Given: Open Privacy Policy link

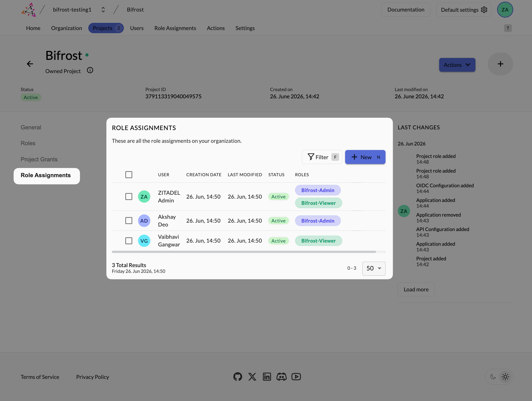Looking at the screenshot, I should [x=93, y=377].
